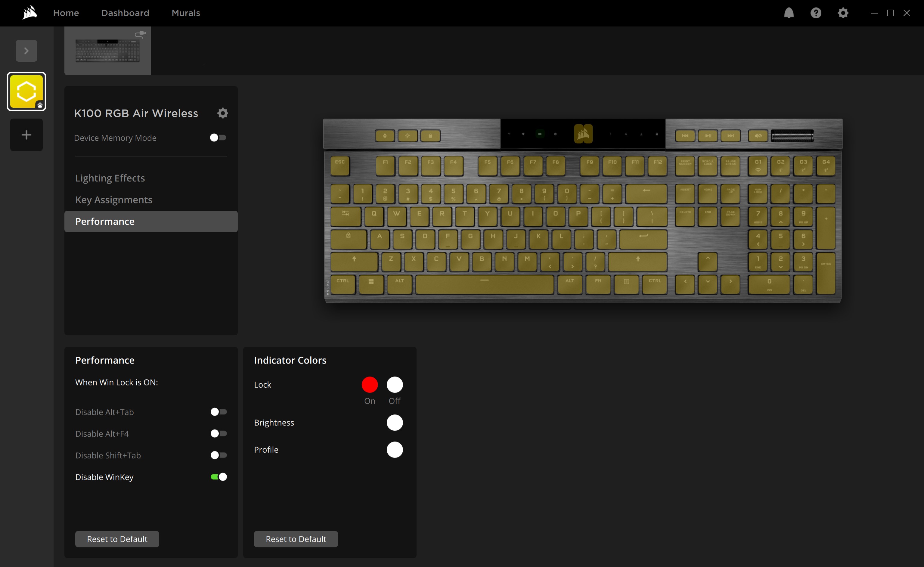Expand the profile sidebar chevron
This screenshot has width=924, height=567.
pos(26,51)
